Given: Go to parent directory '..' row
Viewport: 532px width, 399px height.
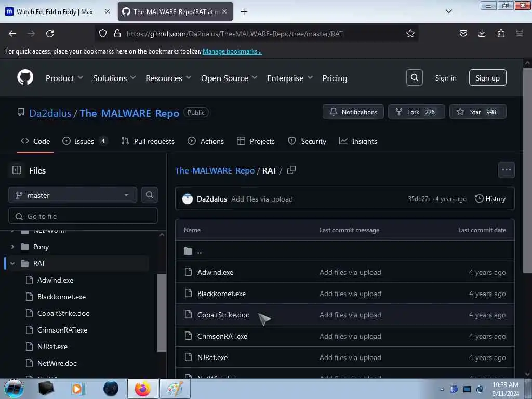Looking at the screenshot, I should pyautogui.click(x=345, y=251).
